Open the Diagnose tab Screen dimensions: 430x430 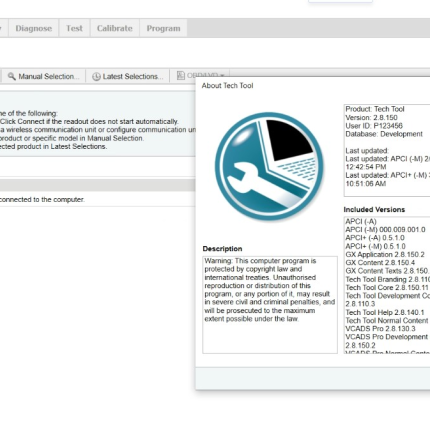(34, 28)
